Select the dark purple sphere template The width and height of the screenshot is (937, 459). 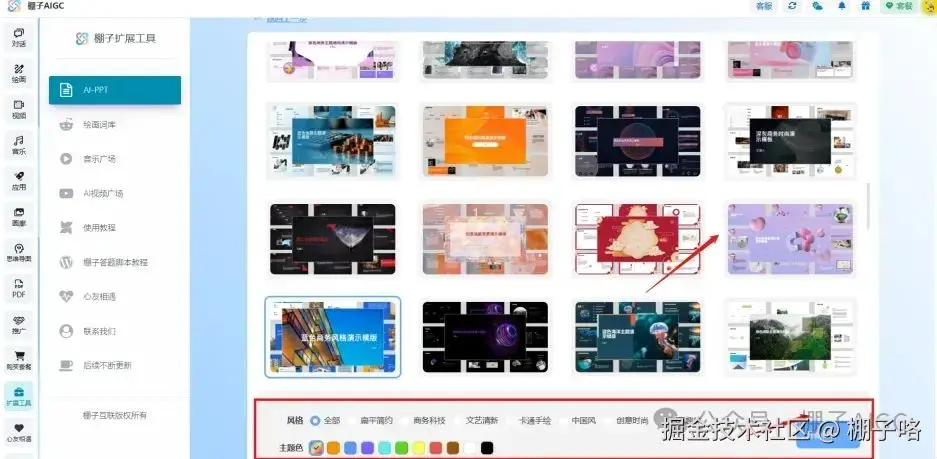(485, 337)
